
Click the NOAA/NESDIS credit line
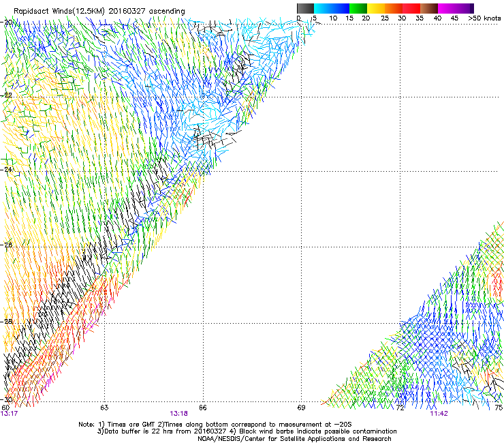pos(294,439)
